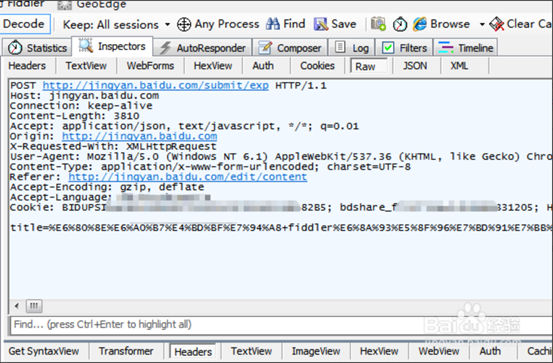The height and width of the screenshot is (363, 553).
Task: Open the Statistics tab
Action: [37, 48]
